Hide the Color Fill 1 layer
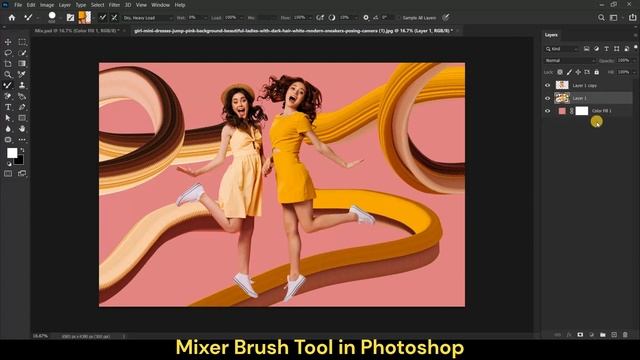The image size is (640, 360). [547, 111]
